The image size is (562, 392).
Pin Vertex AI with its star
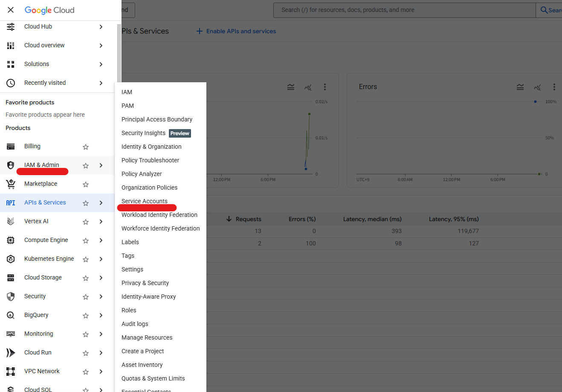(x=86, y=222)
